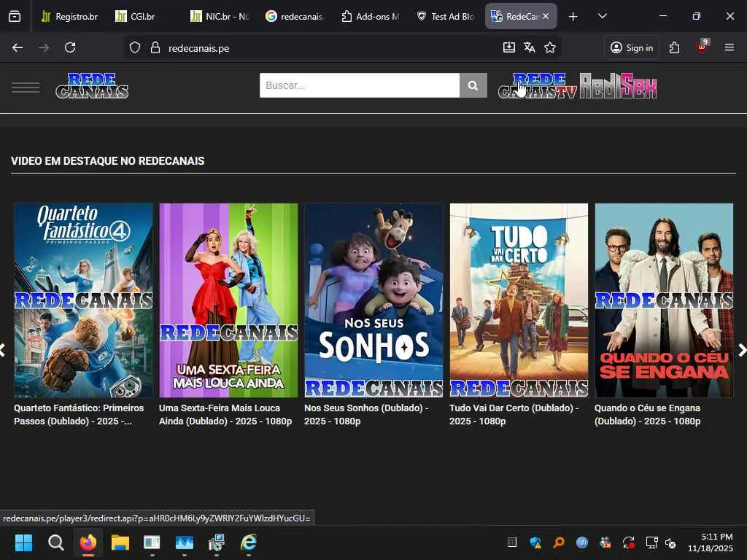Show previous featured videos with left arrow
This screenshot has height=560, width=747.
[x=2, y=350]
